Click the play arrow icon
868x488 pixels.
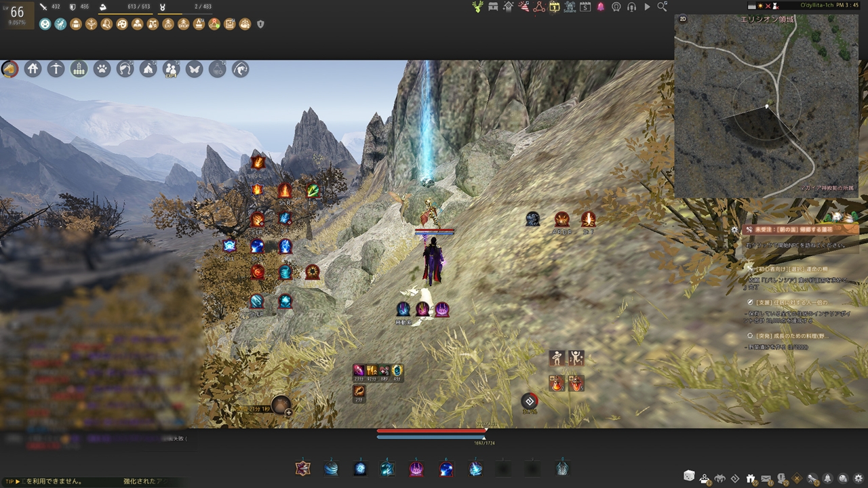click(x=647, y=7)
